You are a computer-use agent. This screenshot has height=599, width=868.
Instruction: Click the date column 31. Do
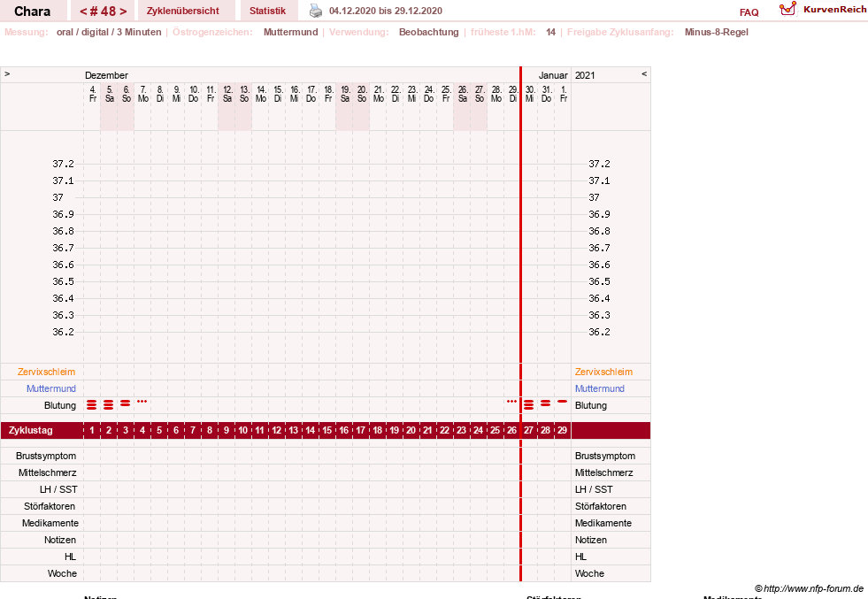547,94
